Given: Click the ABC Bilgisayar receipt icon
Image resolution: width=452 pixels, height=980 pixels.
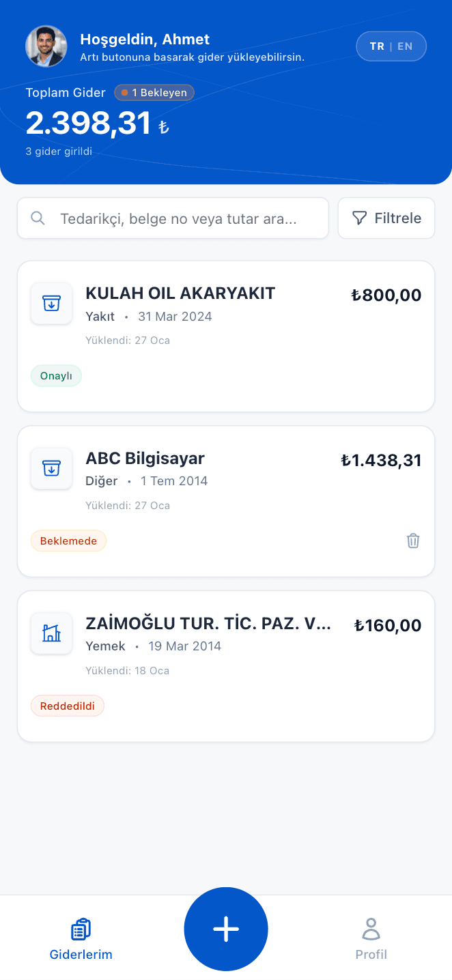Looking at the screenshot, I should tap(51, 468).
